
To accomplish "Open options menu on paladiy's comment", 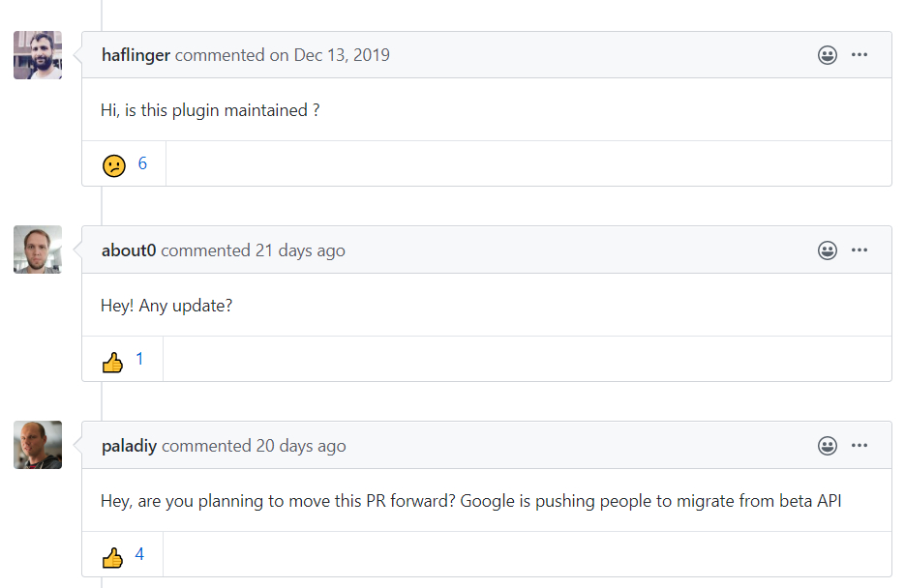I will coord(860,446).
